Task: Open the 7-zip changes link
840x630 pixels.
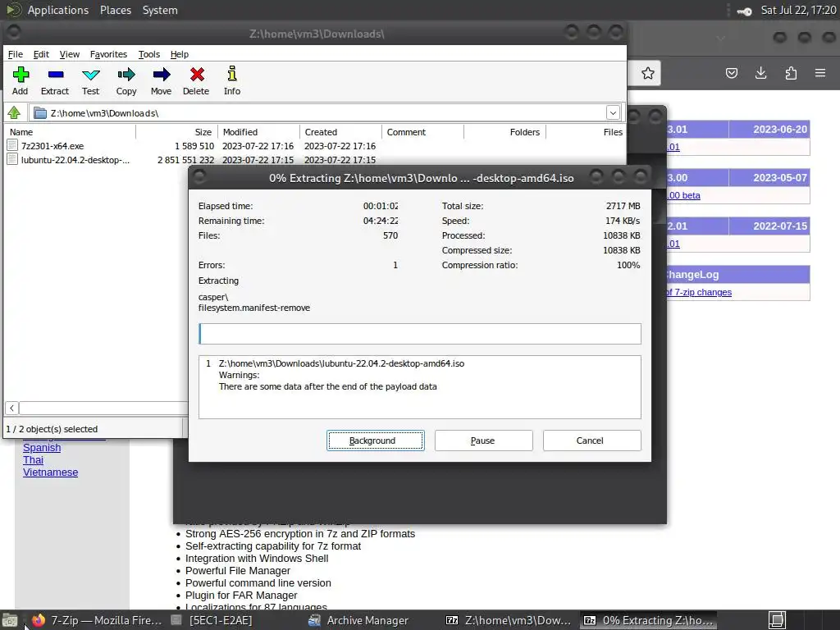Action: click(x=699, y=292)
